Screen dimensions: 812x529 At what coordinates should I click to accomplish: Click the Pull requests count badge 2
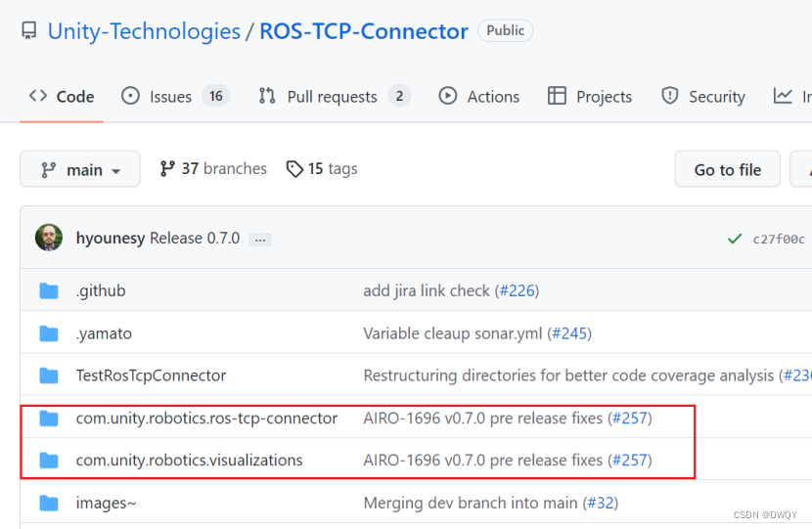point(399,96)
